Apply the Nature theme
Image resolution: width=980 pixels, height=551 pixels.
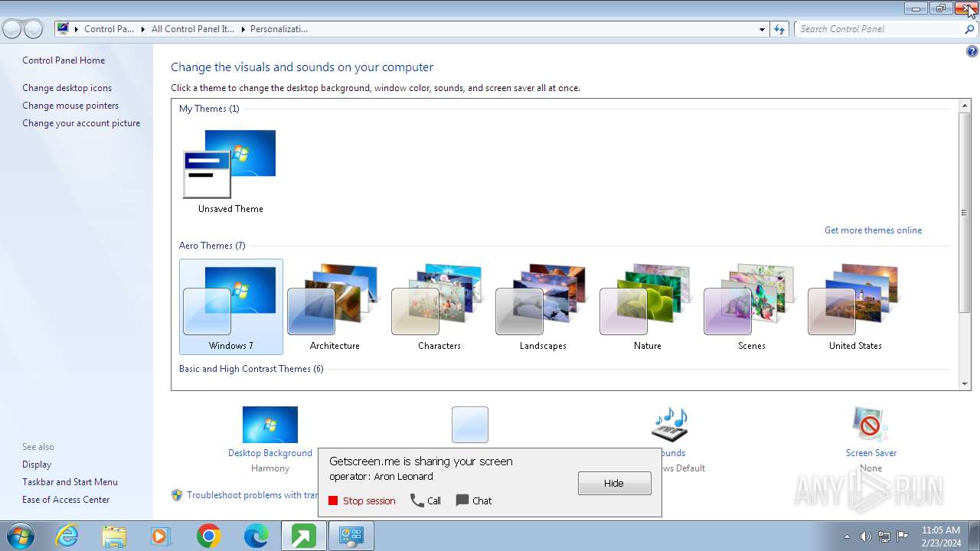(647, 307)
